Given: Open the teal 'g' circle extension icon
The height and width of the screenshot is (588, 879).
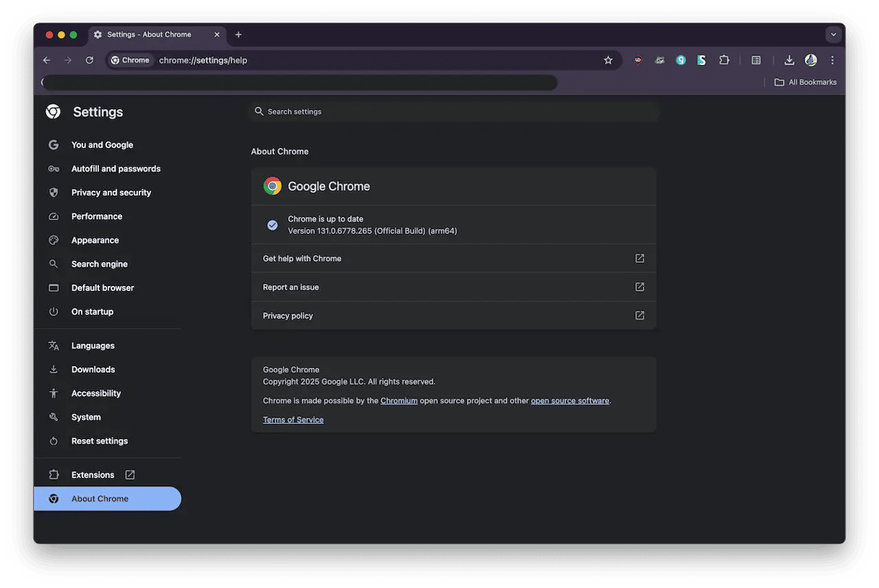Looking at the screenshot, I should [x=681, y=60].
